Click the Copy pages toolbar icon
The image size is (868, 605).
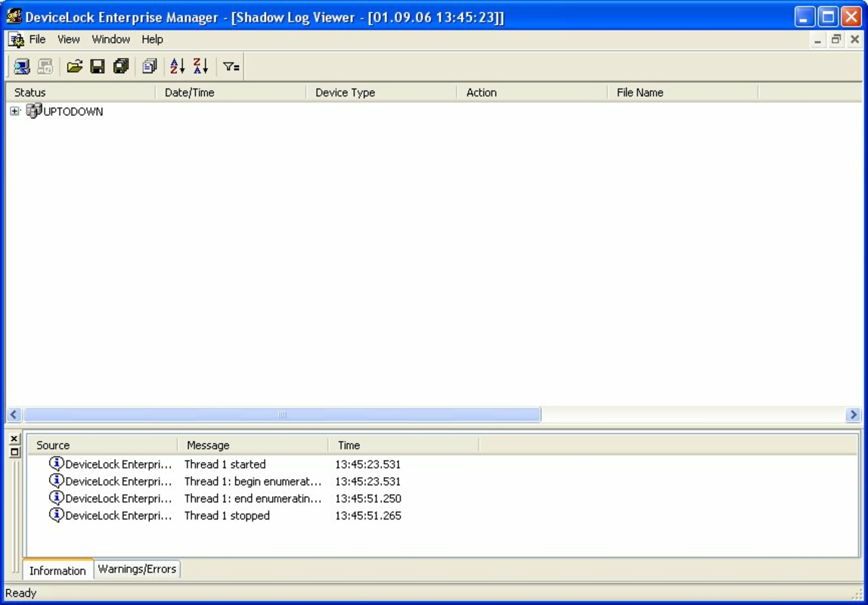click(x=149, y=66)
